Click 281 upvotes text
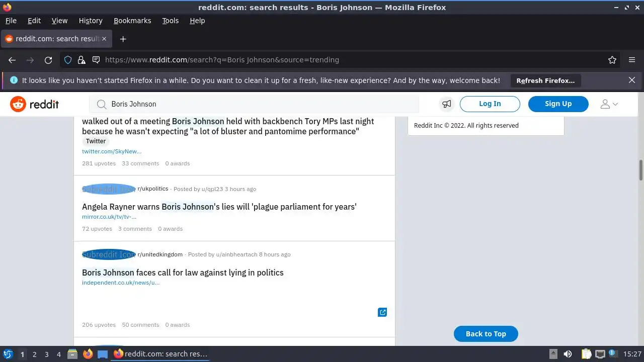Viewport: 644px width, 362px height. (99, 163)
